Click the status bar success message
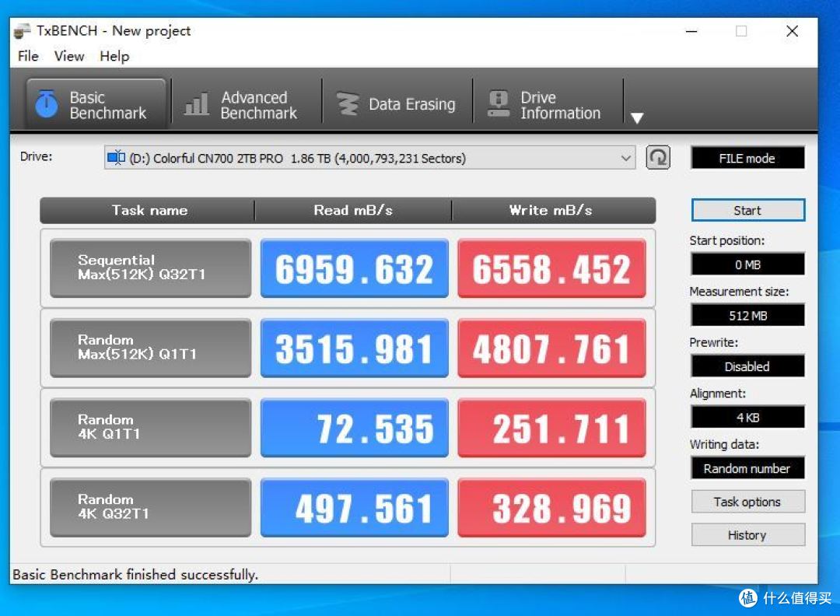This screenshot has height=616, width=840. point(135,574)
